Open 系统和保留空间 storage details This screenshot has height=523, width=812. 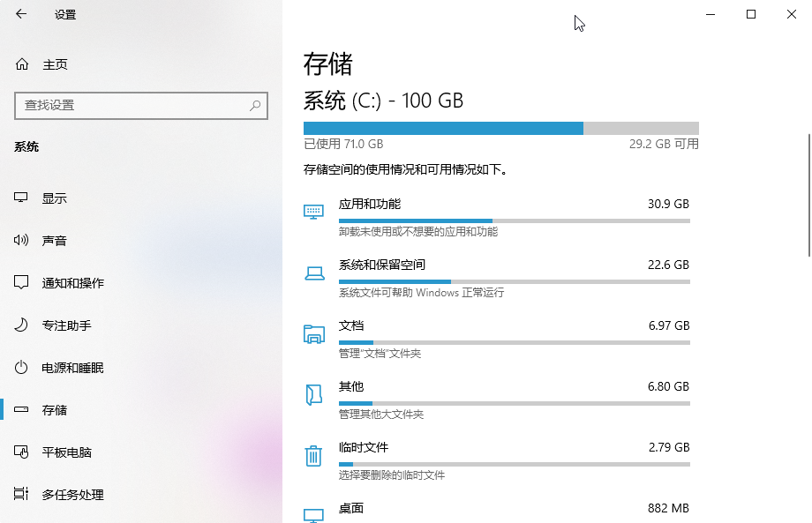497,279
